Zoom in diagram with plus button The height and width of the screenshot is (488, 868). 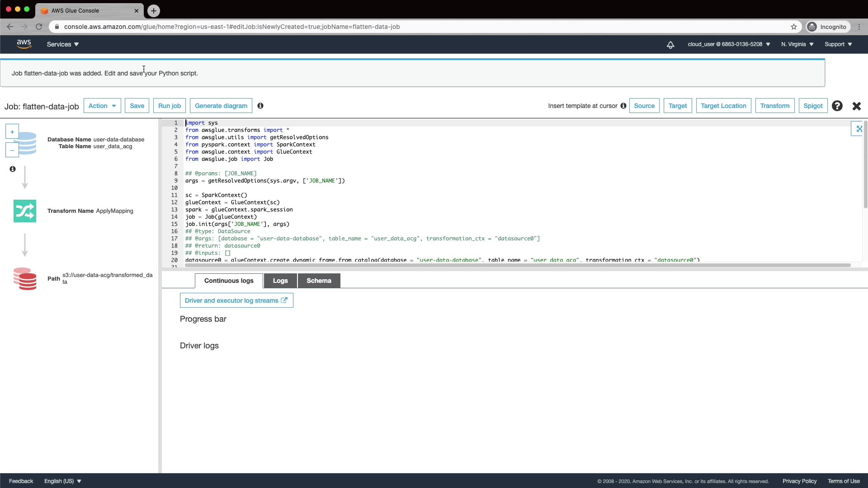12,132
